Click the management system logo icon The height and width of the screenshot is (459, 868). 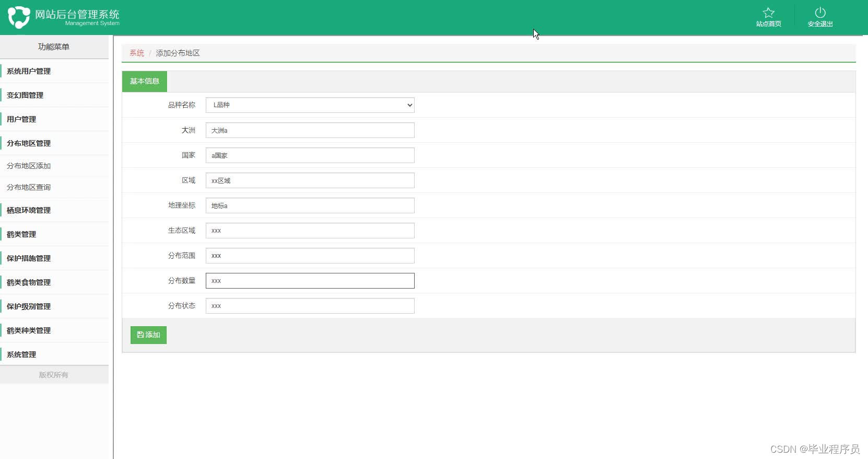(19, 17)
